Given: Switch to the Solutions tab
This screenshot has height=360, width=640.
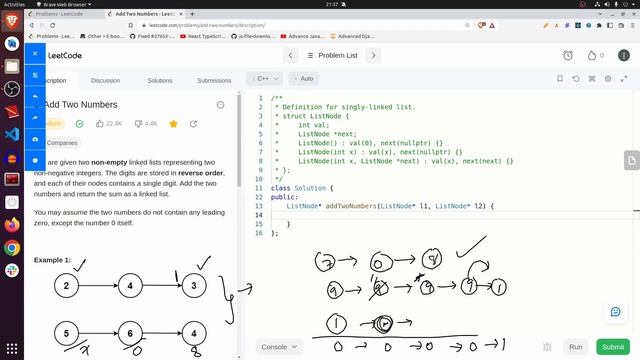Looking at the screenshot, I should (160, 80).
